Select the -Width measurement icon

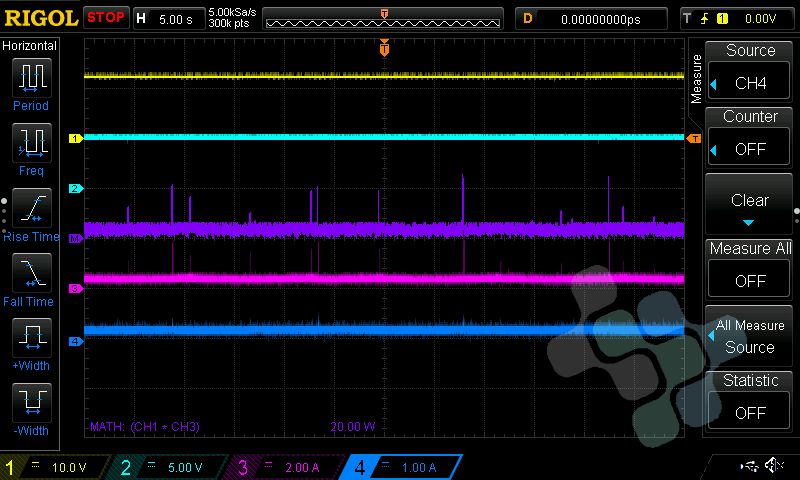click(x=31, y=401)
